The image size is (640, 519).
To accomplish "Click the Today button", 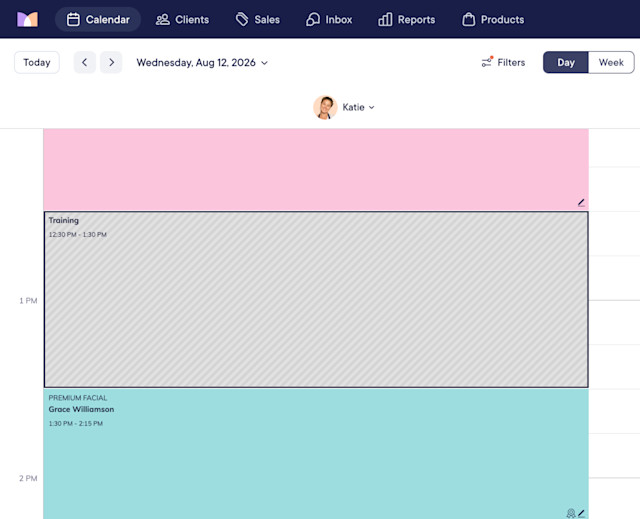I will [37, 62].
